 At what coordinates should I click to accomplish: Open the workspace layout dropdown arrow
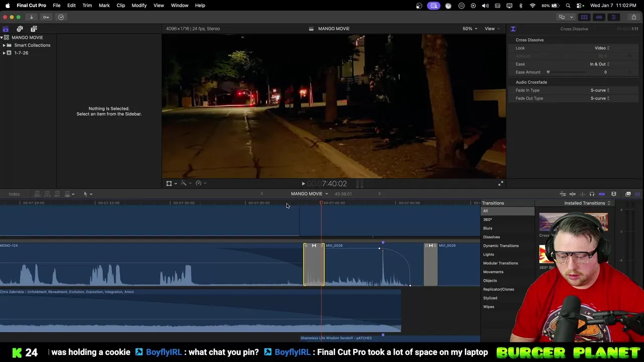pos(571,17)
